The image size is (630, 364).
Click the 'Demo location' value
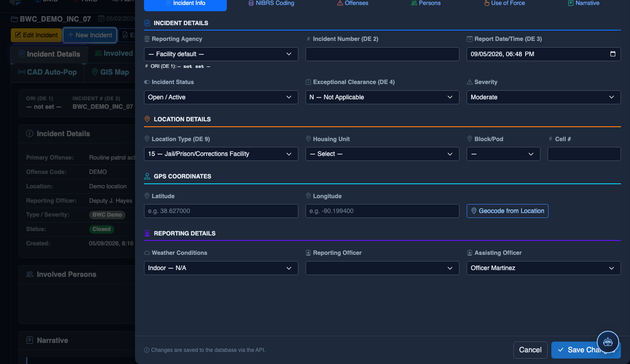point(108,186)
